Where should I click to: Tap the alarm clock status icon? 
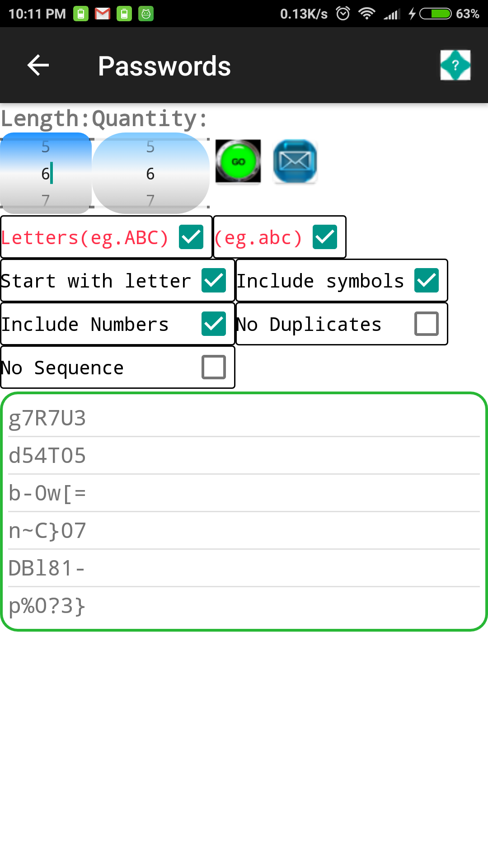pos(343,14)
